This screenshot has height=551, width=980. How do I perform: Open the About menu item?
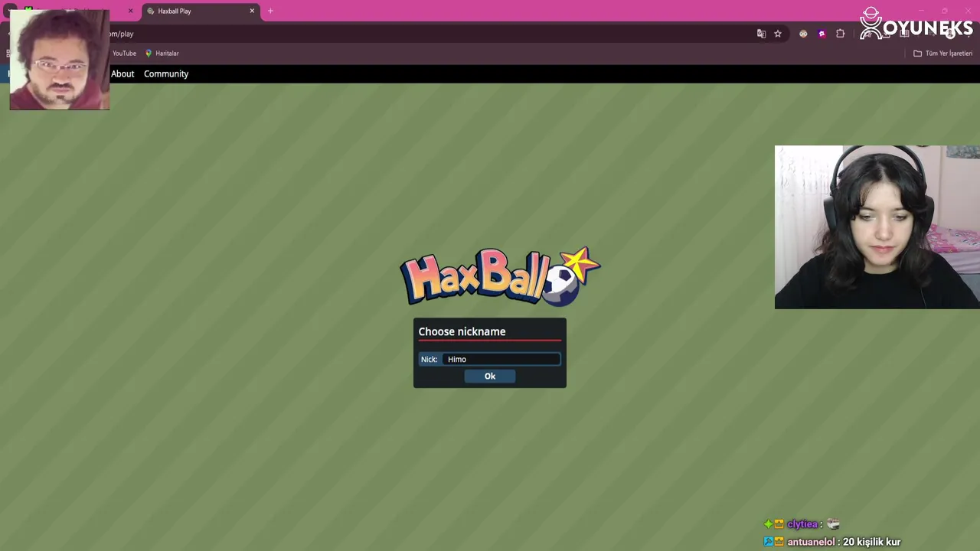coord(122,73)
